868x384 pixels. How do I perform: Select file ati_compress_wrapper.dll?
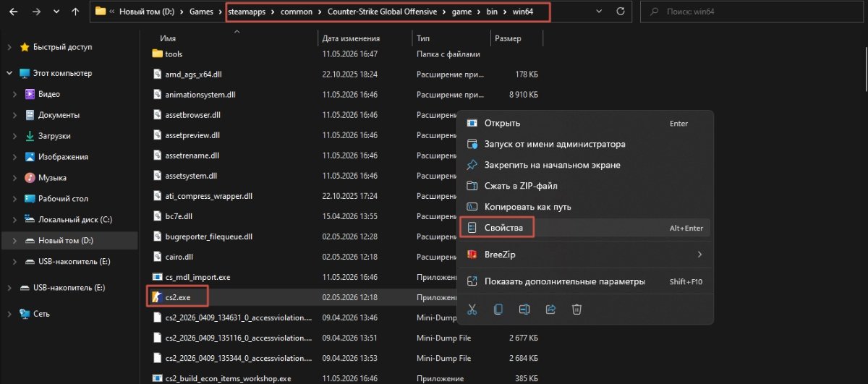click(208, 195)
